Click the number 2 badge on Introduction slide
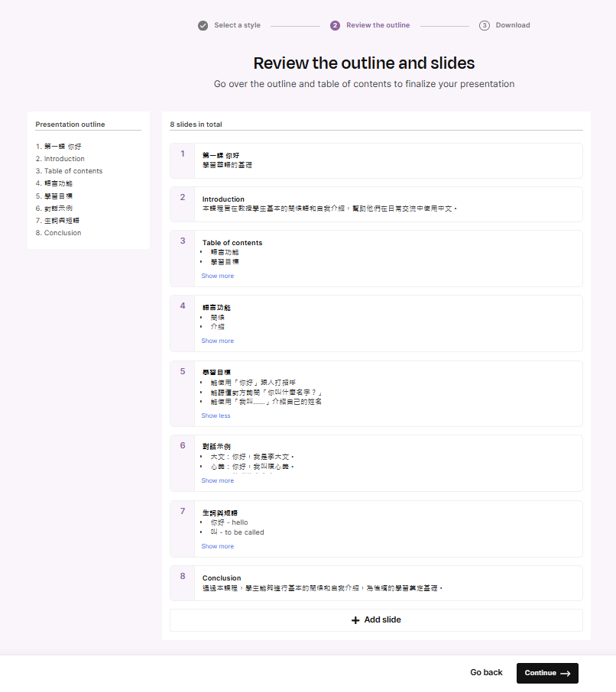The height and width of the screenshot is (692, 616). [x=183, y=198]
